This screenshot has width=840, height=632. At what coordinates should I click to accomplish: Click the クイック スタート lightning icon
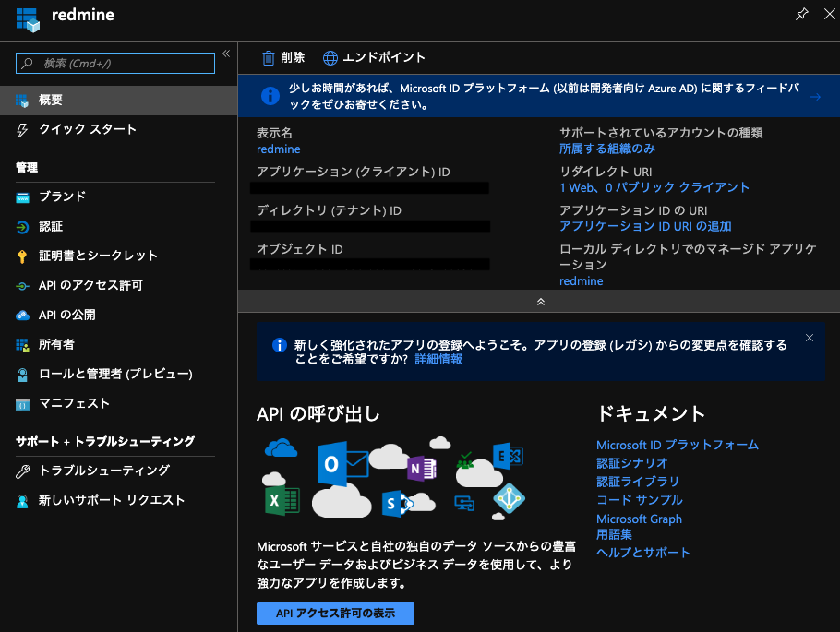coord(22,130)
